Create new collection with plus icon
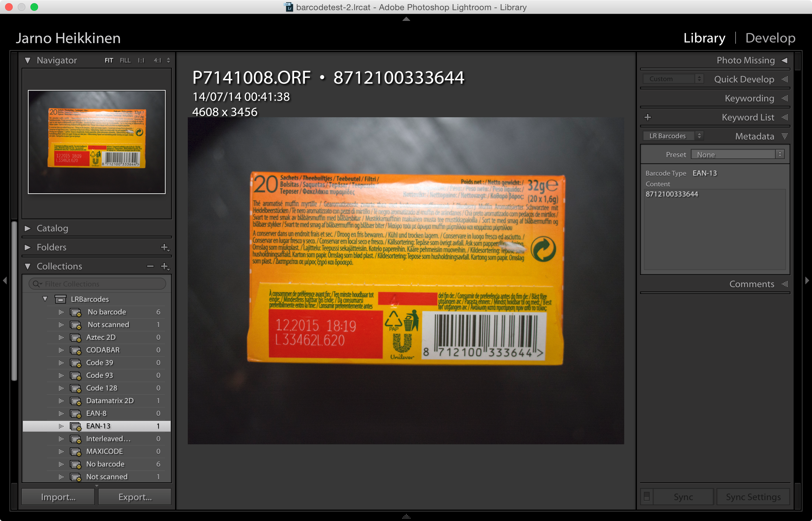This screenshot has width=812, height=521. click(165, 267)
